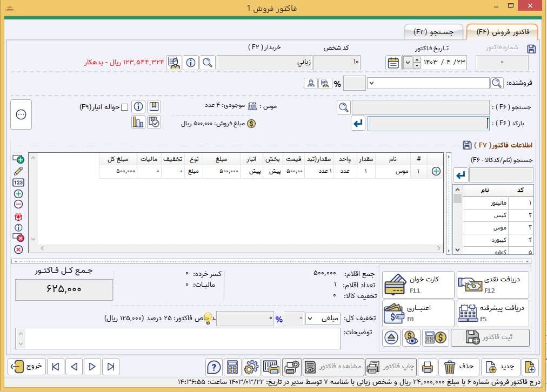Click the اعتباری F8 button
This screenshot has height=392, width=547.
418,313
